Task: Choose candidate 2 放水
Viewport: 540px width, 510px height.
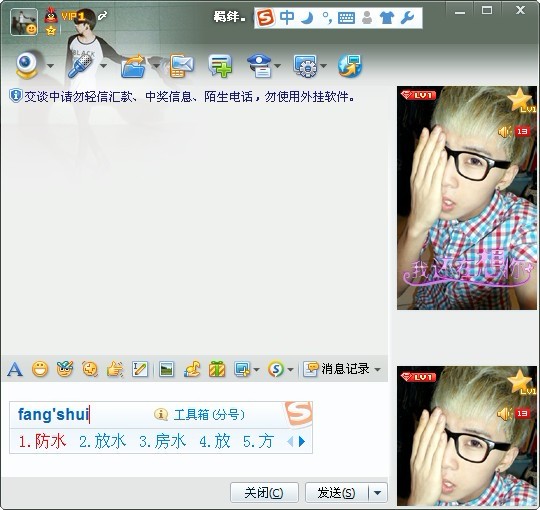Action: pyautogui.click(x=103, y=441)
